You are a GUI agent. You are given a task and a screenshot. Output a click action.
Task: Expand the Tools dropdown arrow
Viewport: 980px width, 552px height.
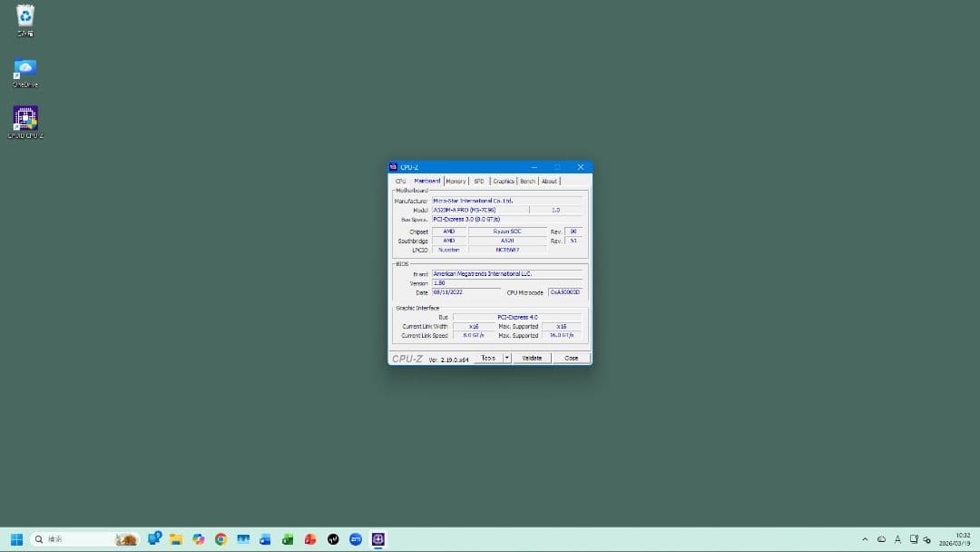507,359
